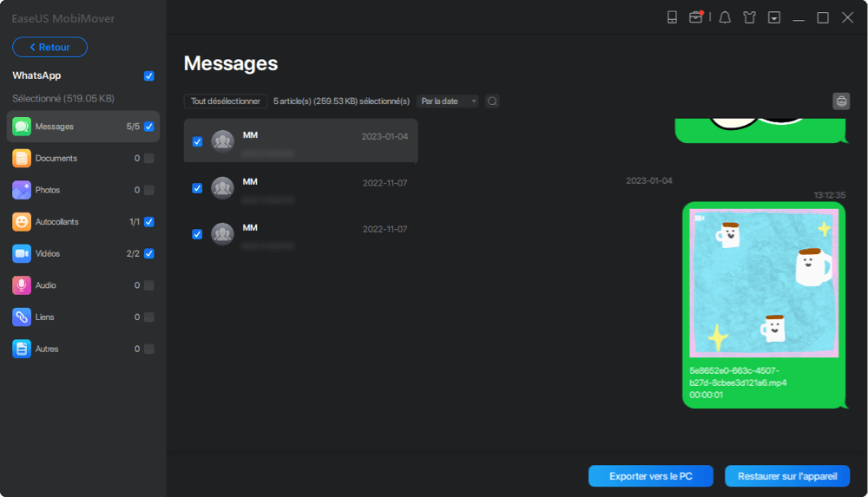Viewport: 868px width, 497px height.
Task: Click "5 article(s) (259.53 KB) sélectionné(s)" text
Action: pos(341,101)
